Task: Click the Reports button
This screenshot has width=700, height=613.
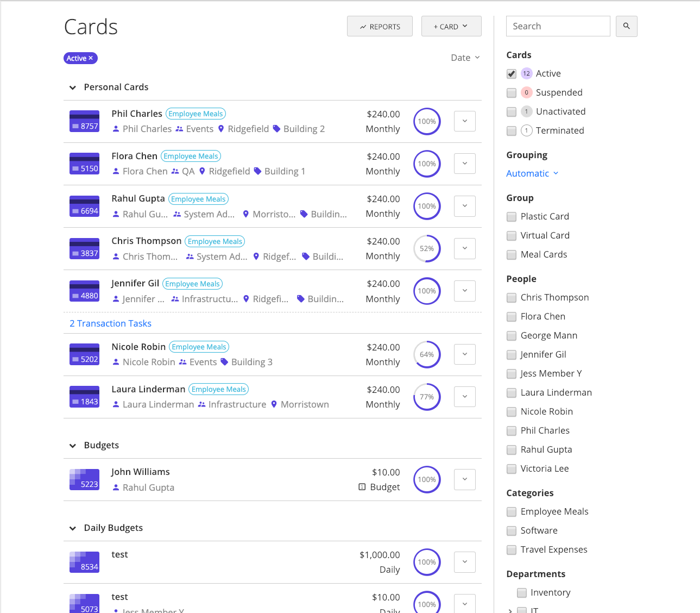Action: point(380,26)
